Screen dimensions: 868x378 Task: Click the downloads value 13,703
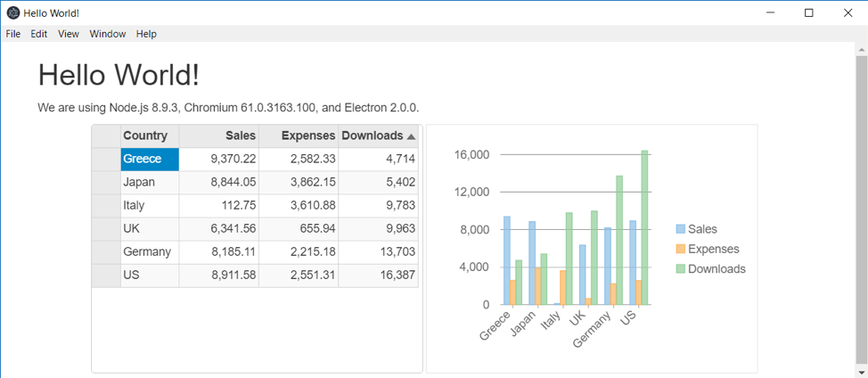click(x=378, y=252)
